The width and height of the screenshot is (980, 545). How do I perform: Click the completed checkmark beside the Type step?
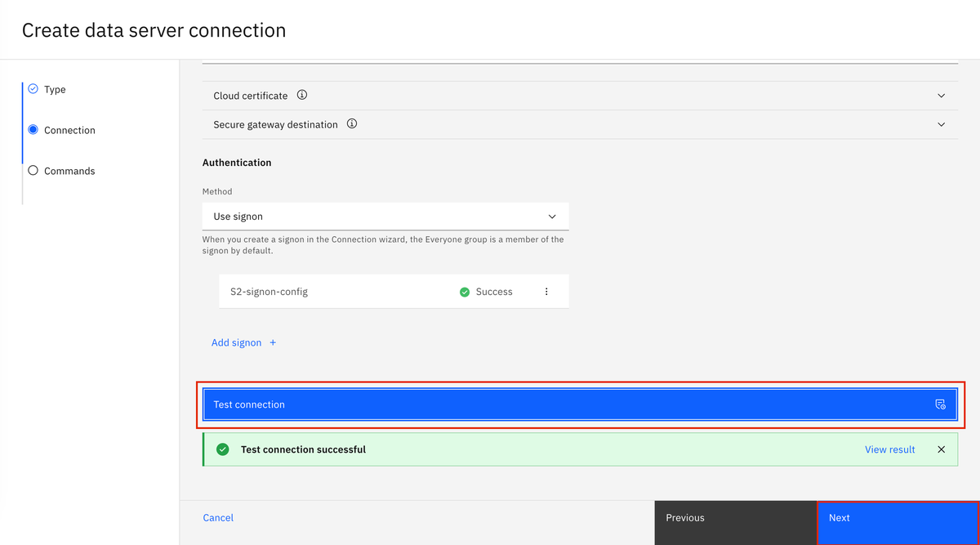click(x=33, y=89)
